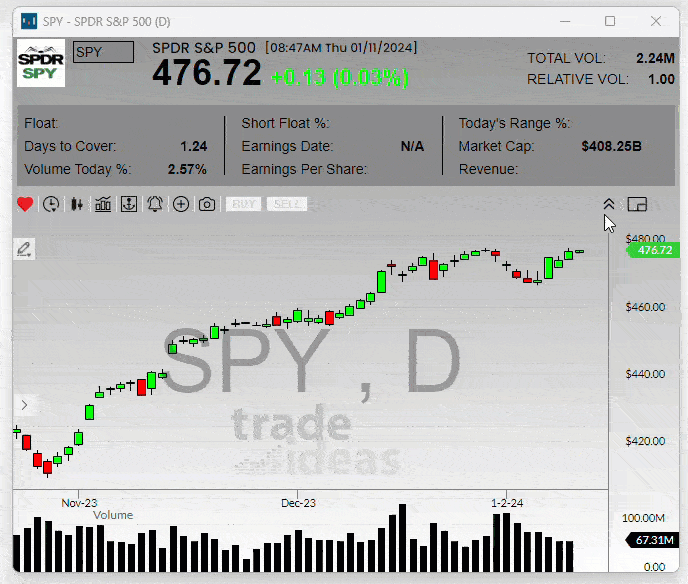Viewport: 688px width, 584px height.
Task: Open the pencil drawing tools dropdown
Action: (25, 249)
